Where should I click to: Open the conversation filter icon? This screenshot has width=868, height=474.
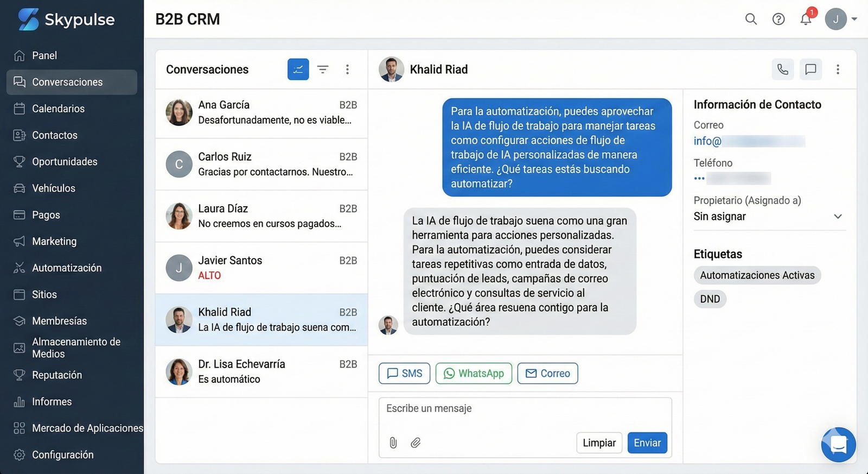point(323,69)
